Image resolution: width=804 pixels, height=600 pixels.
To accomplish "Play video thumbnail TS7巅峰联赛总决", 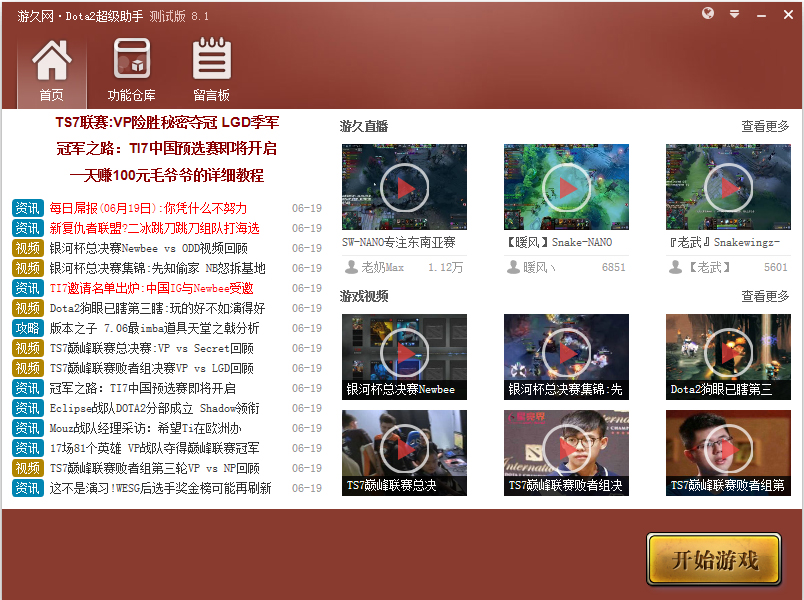I will click(x=404, y=453).
